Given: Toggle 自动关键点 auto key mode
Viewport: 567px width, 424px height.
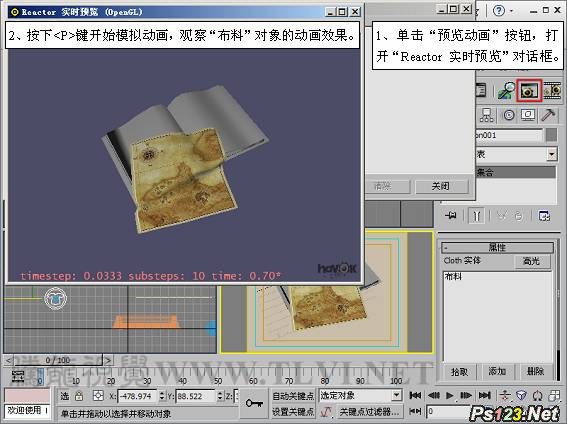Looking at the screenshot, I should click(x=293, y=396).
